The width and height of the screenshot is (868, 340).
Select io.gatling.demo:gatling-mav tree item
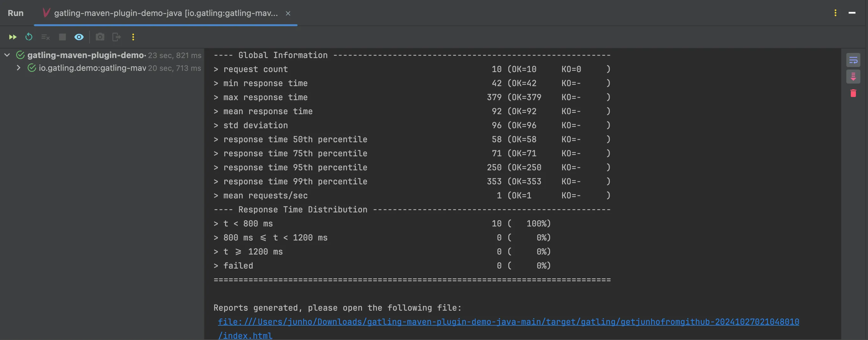[x=92, y=68]
